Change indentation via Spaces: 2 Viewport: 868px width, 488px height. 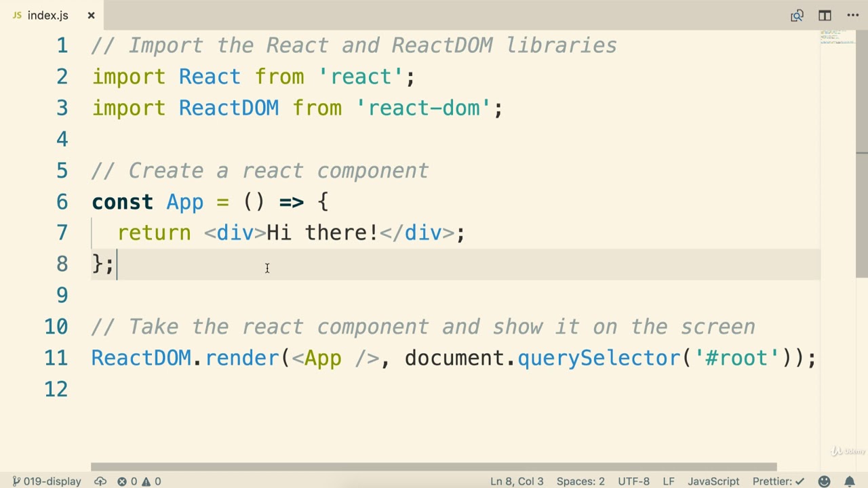(x=580, y=481)
